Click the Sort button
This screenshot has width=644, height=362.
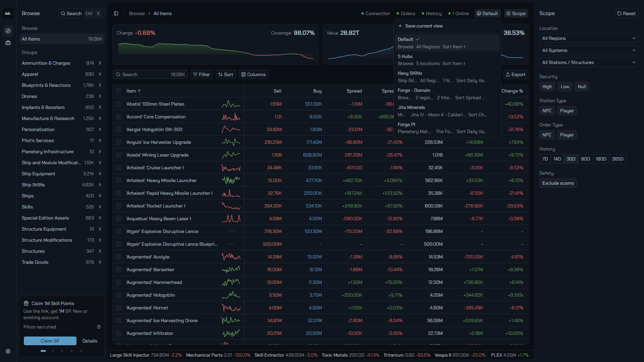[226, 74]
